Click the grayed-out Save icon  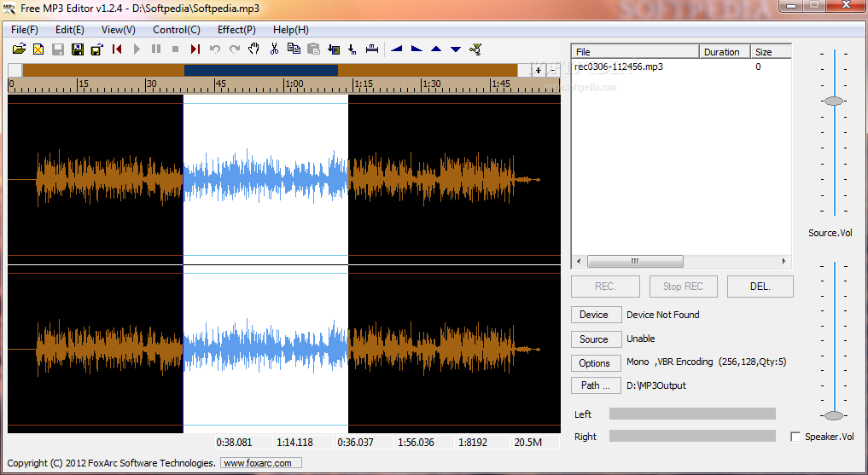point(57,49)
